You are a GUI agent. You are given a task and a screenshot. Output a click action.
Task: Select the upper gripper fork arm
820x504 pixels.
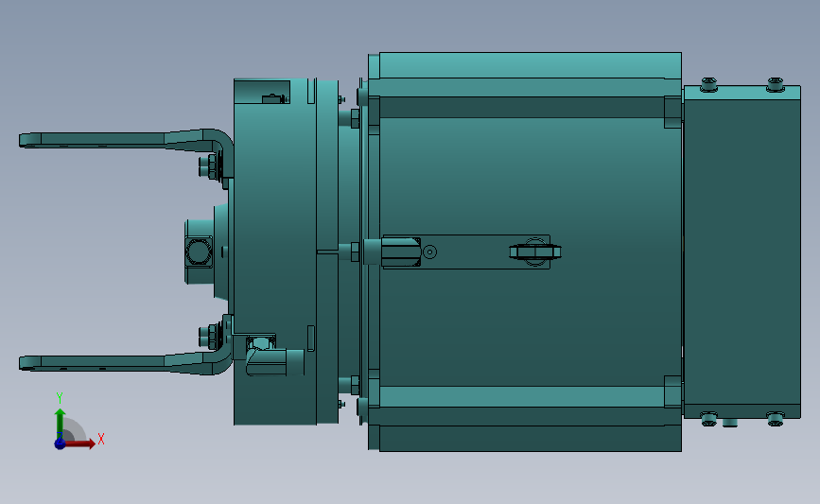point(126,141)
